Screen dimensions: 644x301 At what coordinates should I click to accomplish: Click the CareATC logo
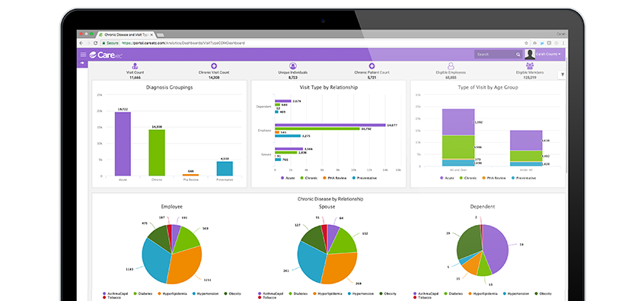pyautogui.click(x=106, y=55)
